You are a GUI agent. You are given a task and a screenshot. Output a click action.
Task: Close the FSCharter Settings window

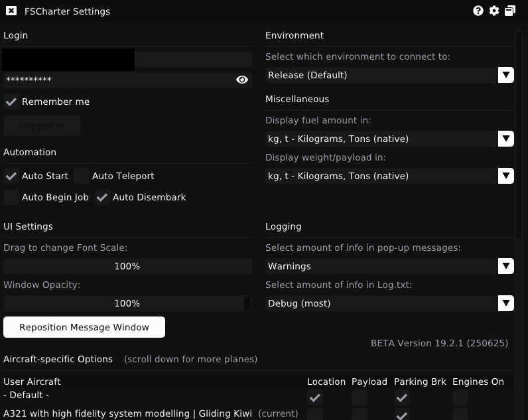[x=11, y=11]
